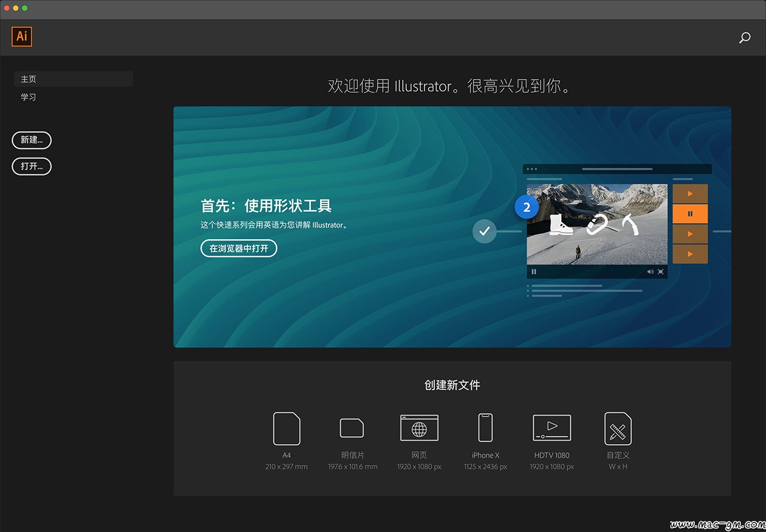Click the 210 x 297 mm text
The width and height of the screenshot is (766, 532).
click(x=287, y=467)
